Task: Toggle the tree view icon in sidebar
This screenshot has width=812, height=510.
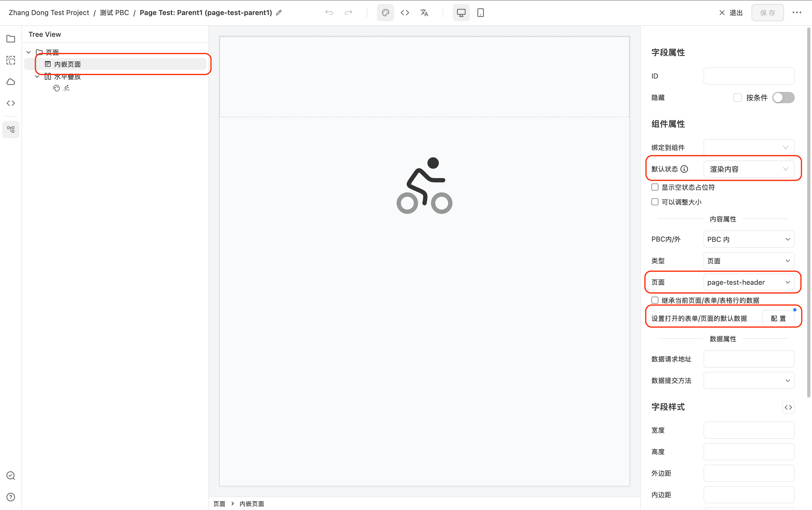Action: (x=11, y=130)
